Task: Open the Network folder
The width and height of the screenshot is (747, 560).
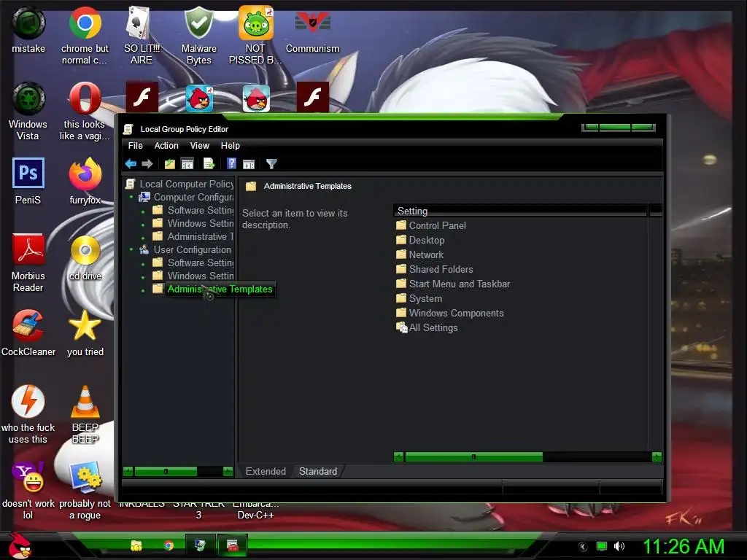Action: tap(426, 254)
